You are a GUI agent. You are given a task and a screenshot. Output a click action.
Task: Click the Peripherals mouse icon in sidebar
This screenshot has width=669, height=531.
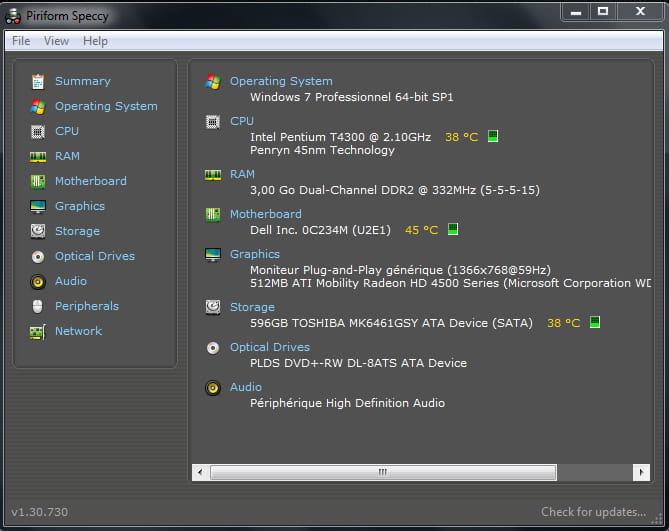(x=38, y=306)
